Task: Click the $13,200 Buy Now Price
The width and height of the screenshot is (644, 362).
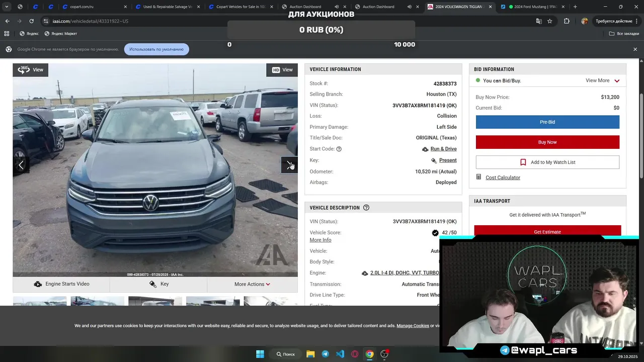Action: point(610,97)
